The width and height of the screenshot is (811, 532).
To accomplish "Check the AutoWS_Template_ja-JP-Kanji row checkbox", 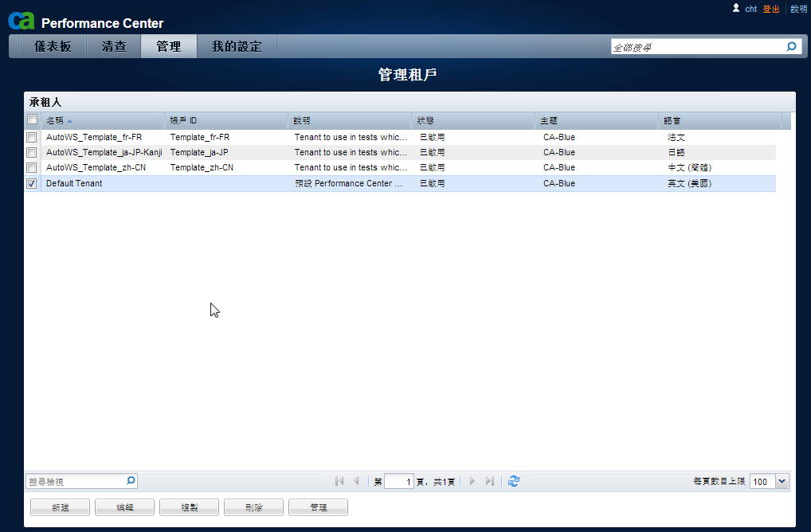I will 32,153.
